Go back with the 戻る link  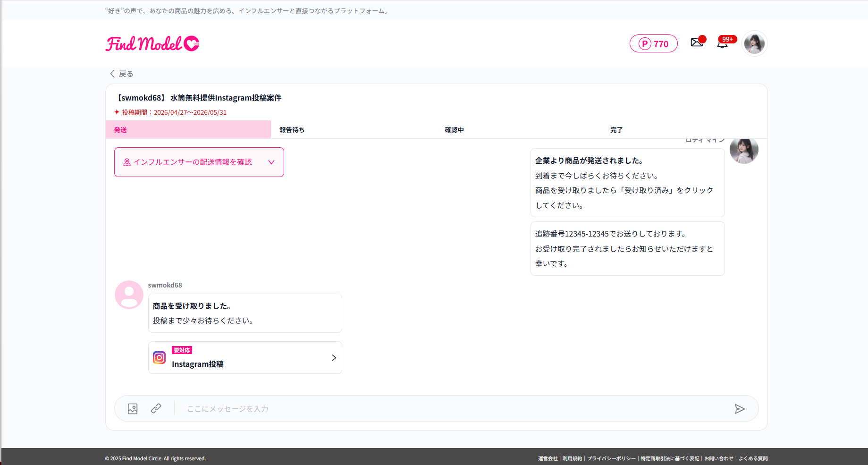(x=122, y=74)
